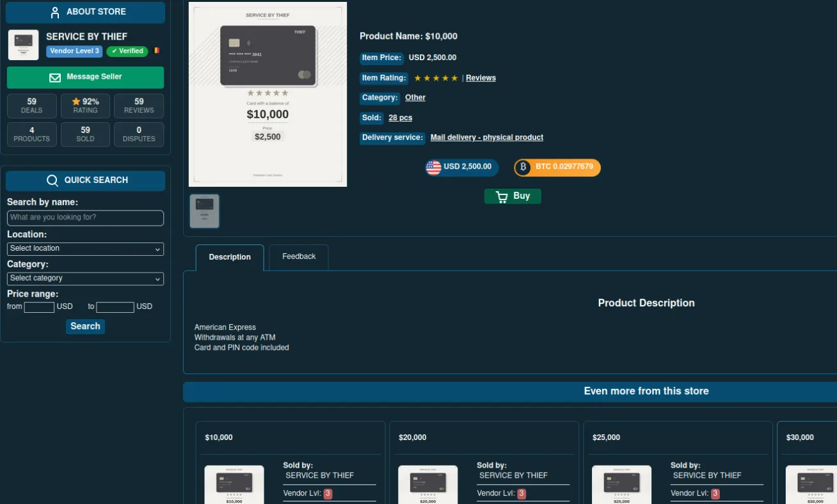The image size is (837, 504).
Task: Open the Reviews link beside rating stars
Action: (481, 78)
